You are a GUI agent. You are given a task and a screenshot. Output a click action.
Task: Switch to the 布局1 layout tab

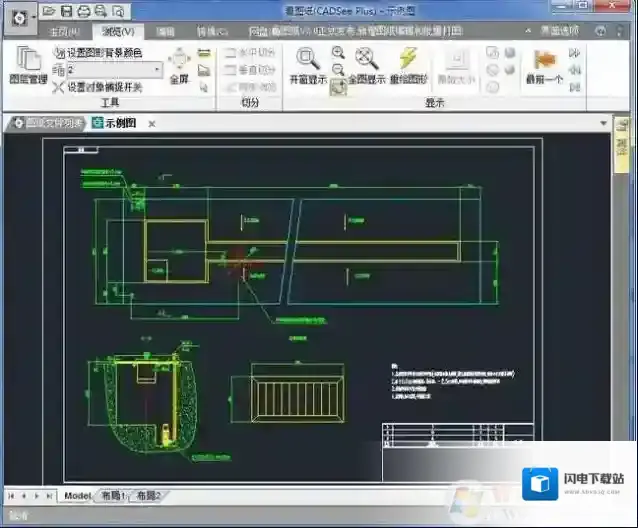click(112, 496)
